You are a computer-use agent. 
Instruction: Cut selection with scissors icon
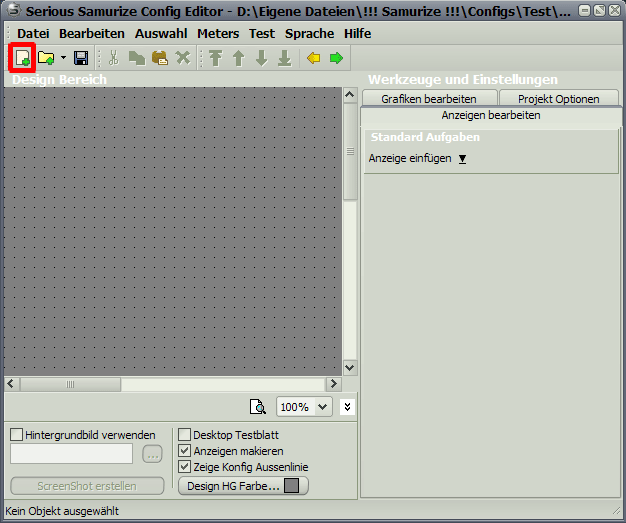114,58
